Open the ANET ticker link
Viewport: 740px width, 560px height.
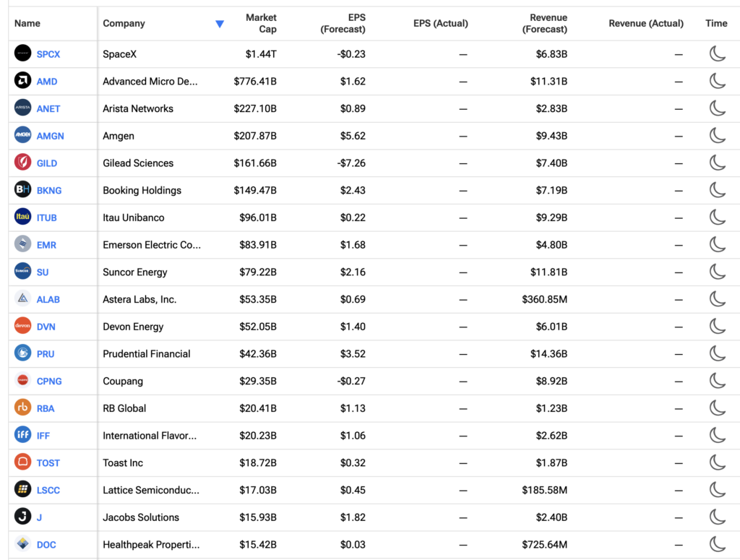pos(48,109)
